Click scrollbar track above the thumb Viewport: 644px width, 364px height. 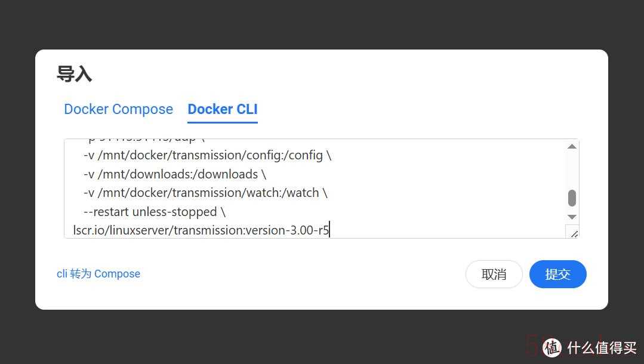[572, 169]
